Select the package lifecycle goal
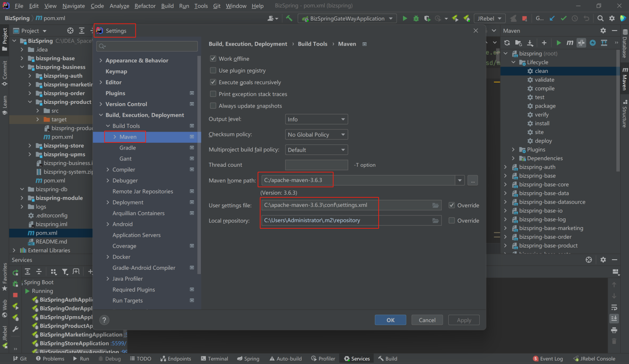The height and width of the screenshot is (364, 629). pyautogui.click(x=545, y=106)
